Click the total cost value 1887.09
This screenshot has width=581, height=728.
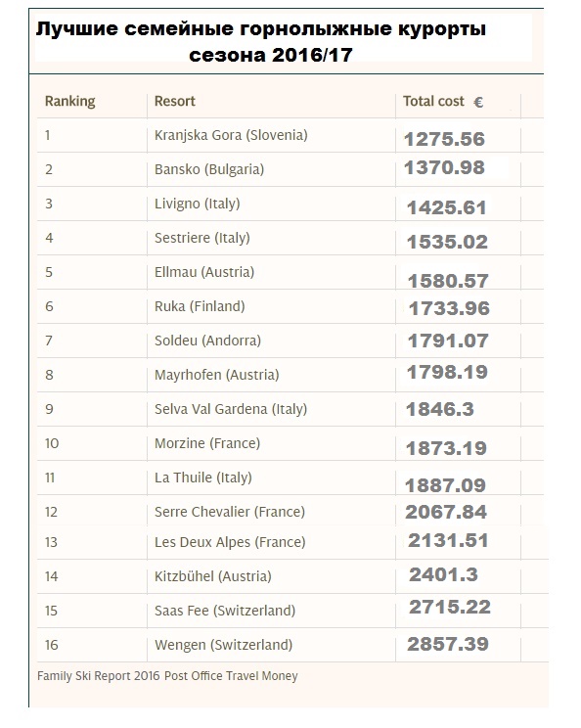[445, 485]
